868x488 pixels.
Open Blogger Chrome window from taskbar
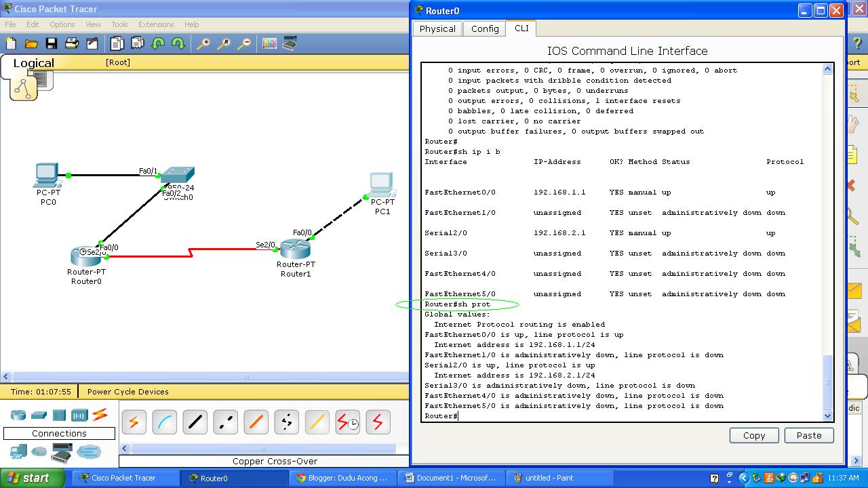(342, 478)
